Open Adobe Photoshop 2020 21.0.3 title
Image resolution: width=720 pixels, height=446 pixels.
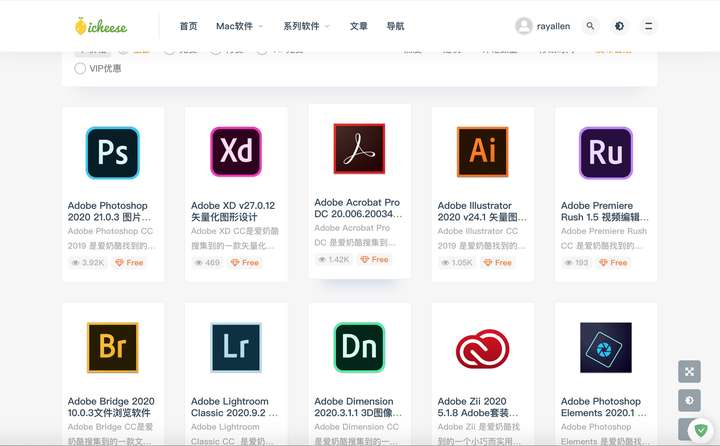tap(109, 211)
